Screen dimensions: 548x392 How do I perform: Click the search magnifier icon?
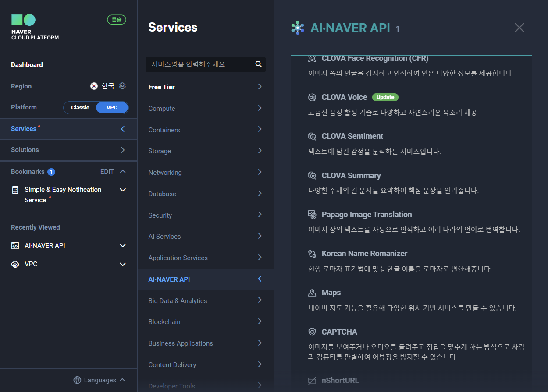pos(259,64)
